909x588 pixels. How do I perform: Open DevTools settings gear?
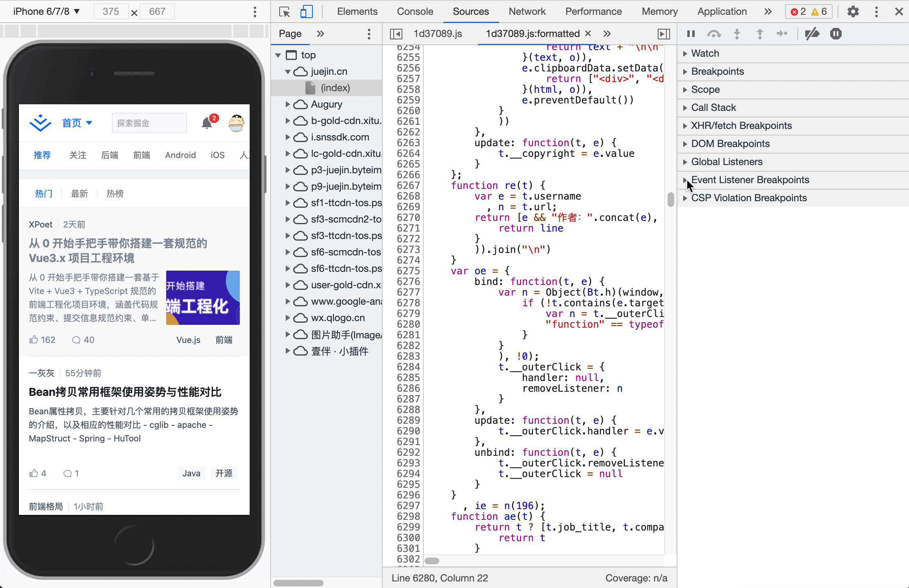(853, 11)
